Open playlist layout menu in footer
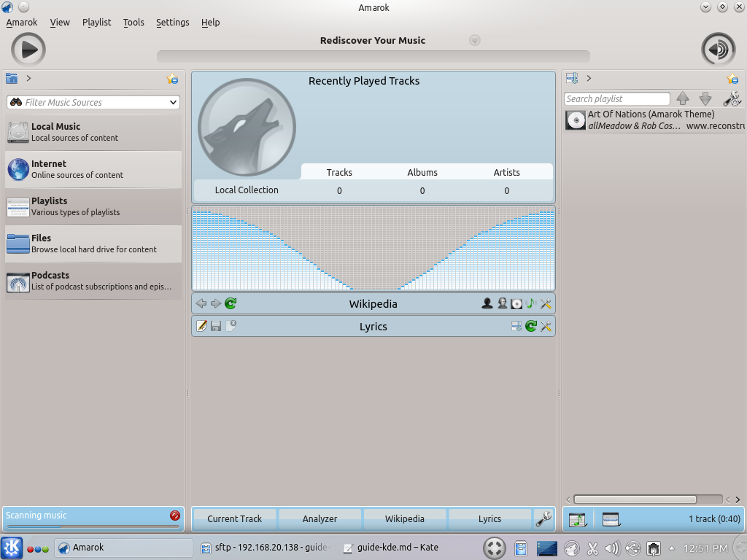This screenshot has height=560, width=747. pos(611,519)
